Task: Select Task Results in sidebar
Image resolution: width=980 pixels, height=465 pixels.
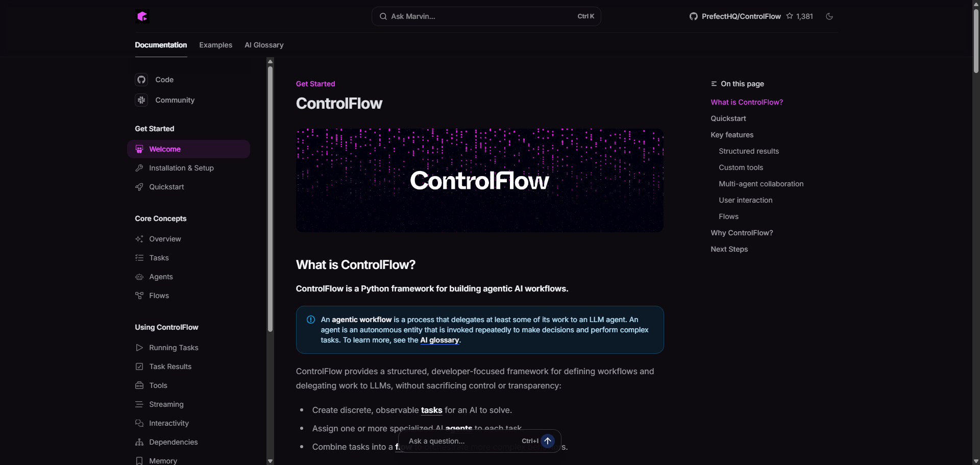Action: (170, 366)
